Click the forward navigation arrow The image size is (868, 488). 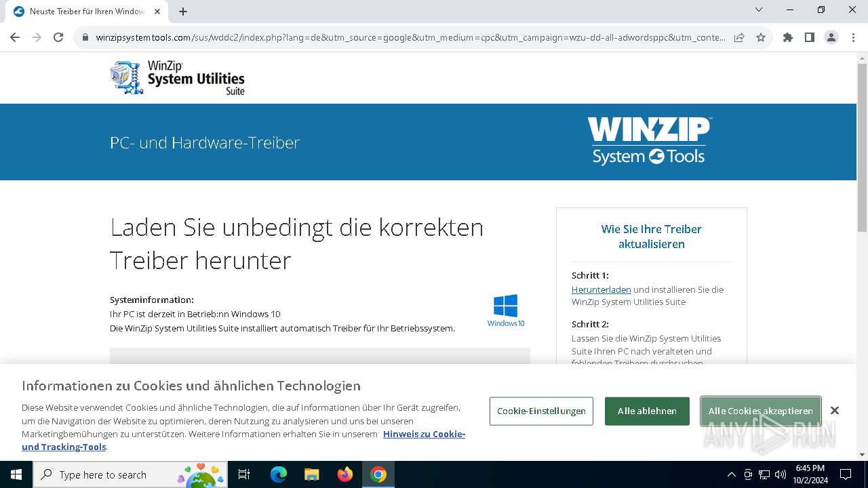pyautogui.click(x=37, y=37)
